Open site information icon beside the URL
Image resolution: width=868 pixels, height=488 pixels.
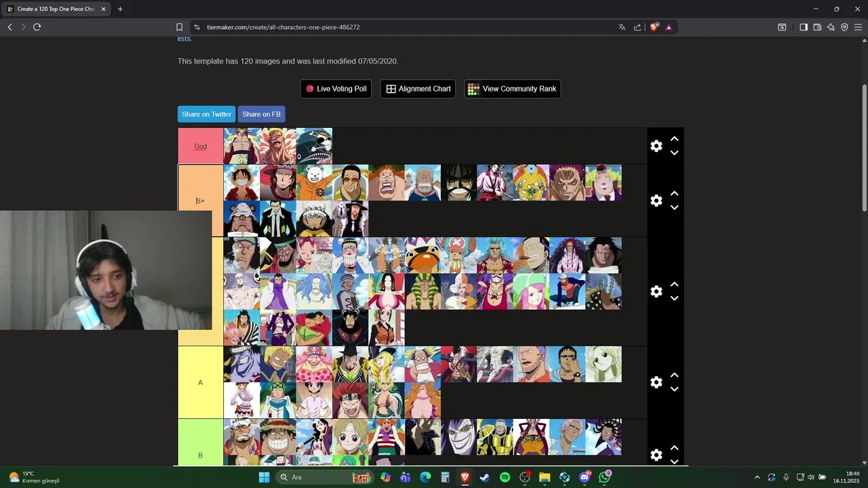click(x=197, y=27)
